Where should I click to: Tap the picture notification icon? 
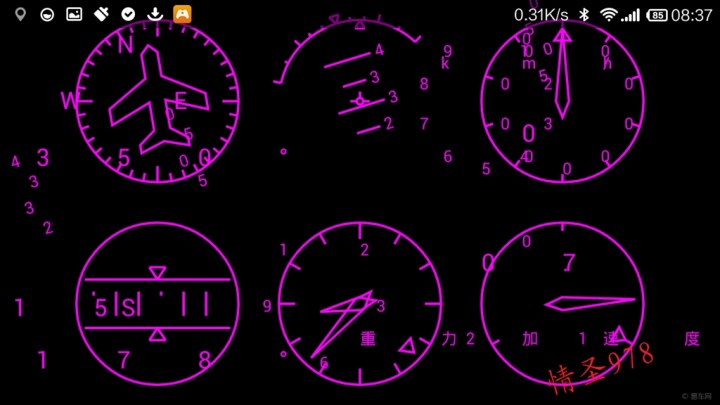tap(74, 14)
